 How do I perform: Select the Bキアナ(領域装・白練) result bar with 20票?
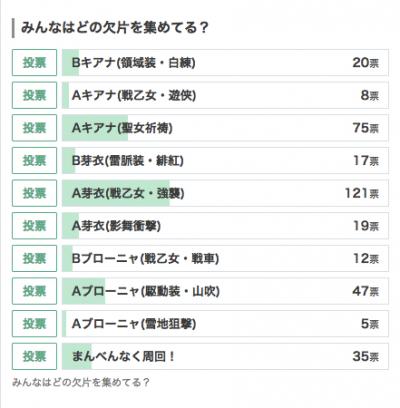tap(225, 63)
